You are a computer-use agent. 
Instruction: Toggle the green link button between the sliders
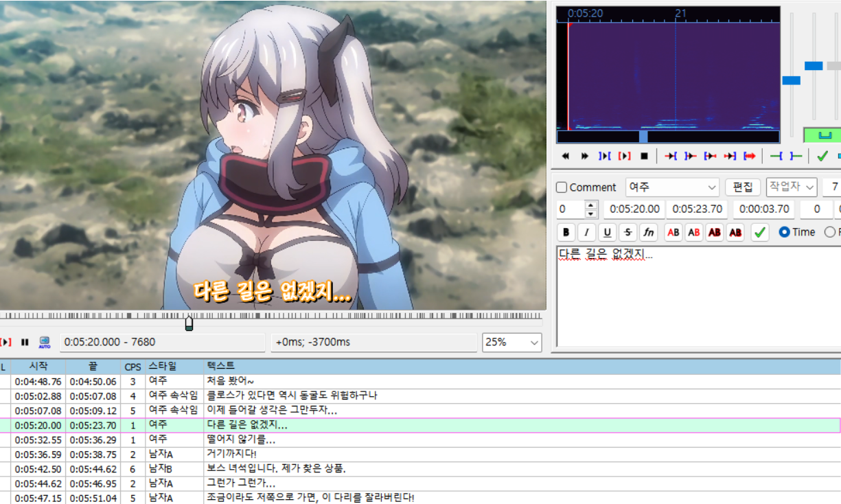pos(822,135)
